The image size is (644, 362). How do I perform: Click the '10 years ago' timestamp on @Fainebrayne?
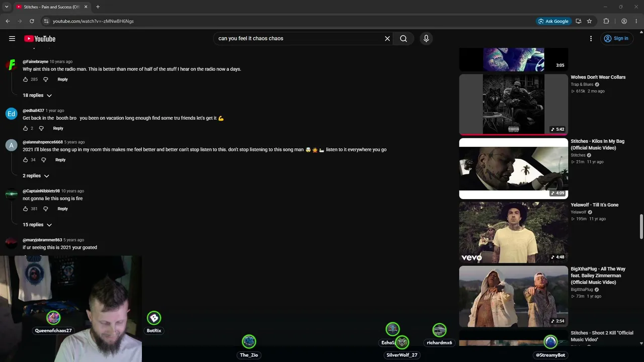[61, 62]
